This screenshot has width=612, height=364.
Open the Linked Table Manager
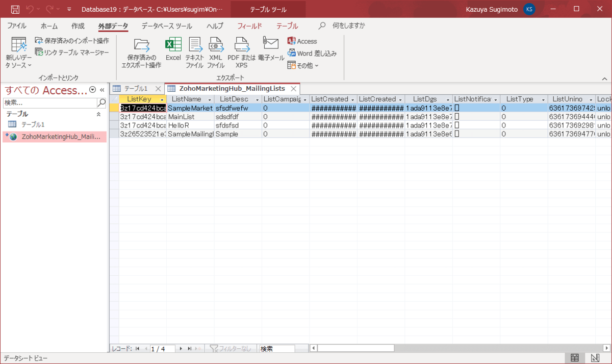[72, 52]
